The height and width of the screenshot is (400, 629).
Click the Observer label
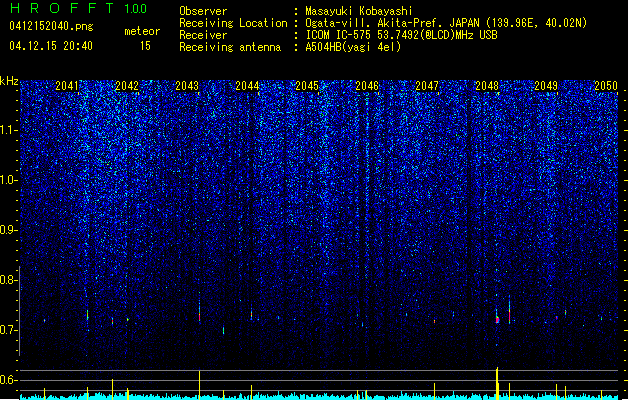pos(203,11)
